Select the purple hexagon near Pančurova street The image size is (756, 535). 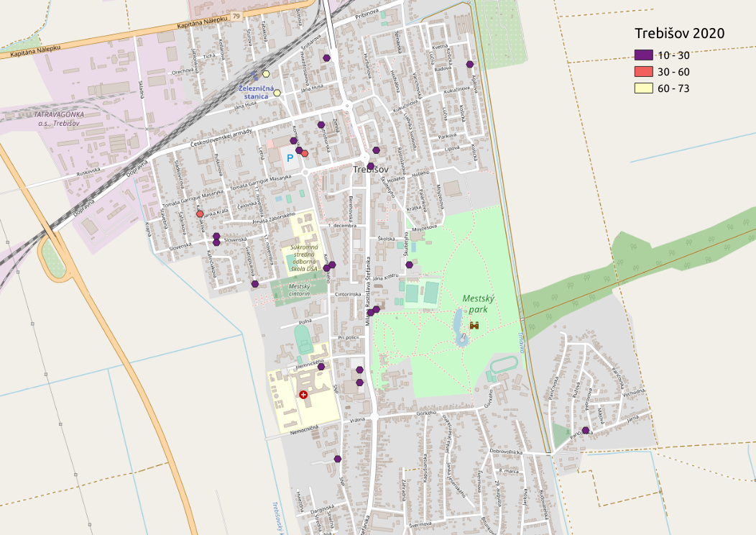point(586,430)
